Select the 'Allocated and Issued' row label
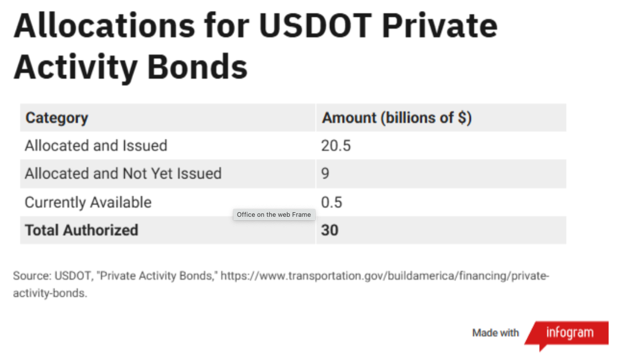 coord(96,146)
